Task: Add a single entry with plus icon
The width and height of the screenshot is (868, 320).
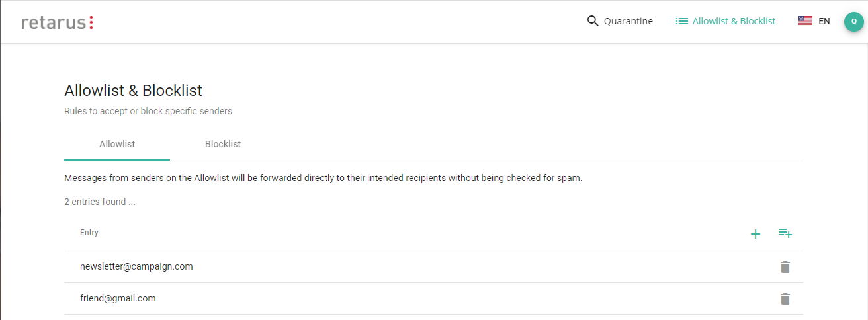Action: click(x=756, y=234)
